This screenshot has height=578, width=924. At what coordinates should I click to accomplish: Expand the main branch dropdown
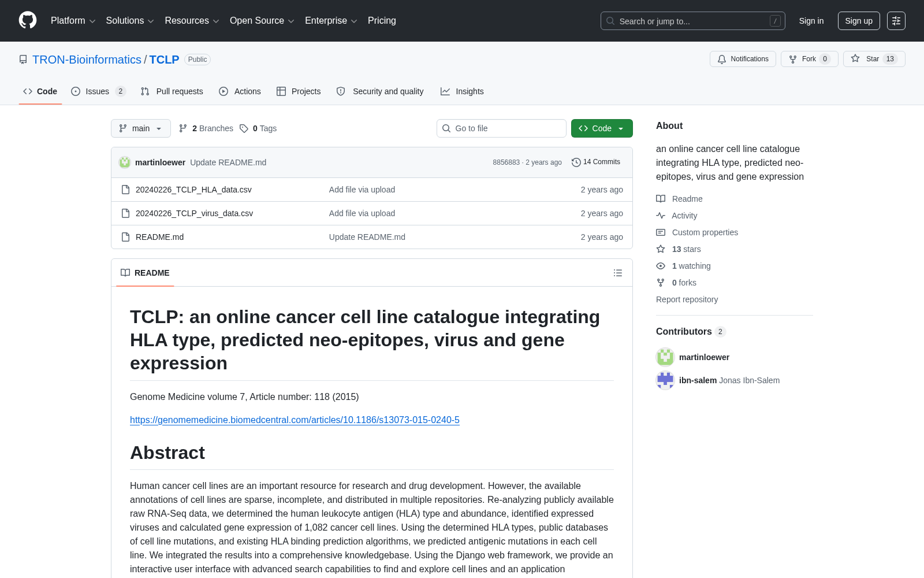[x=141, y=128]
